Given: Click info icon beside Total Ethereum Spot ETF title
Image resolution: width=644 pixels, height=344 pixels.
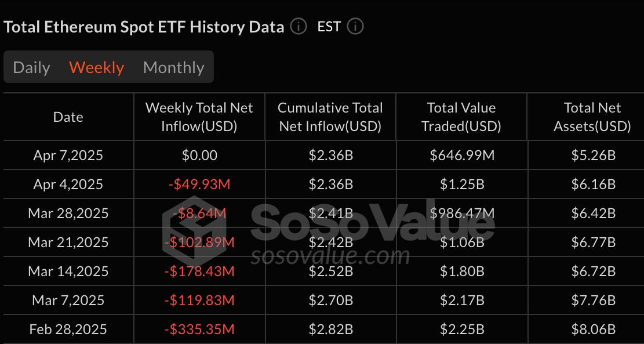Looking at the screenshot, I should coord(299,27).
